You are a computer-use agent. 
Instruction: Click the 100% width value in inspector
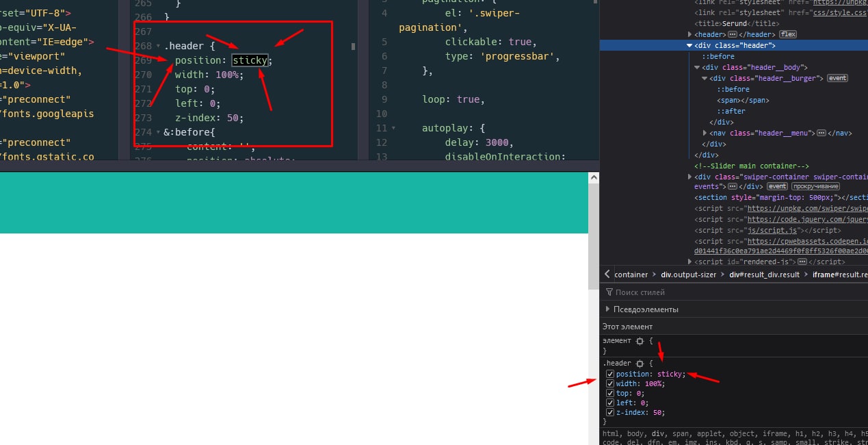click(653, 383)
